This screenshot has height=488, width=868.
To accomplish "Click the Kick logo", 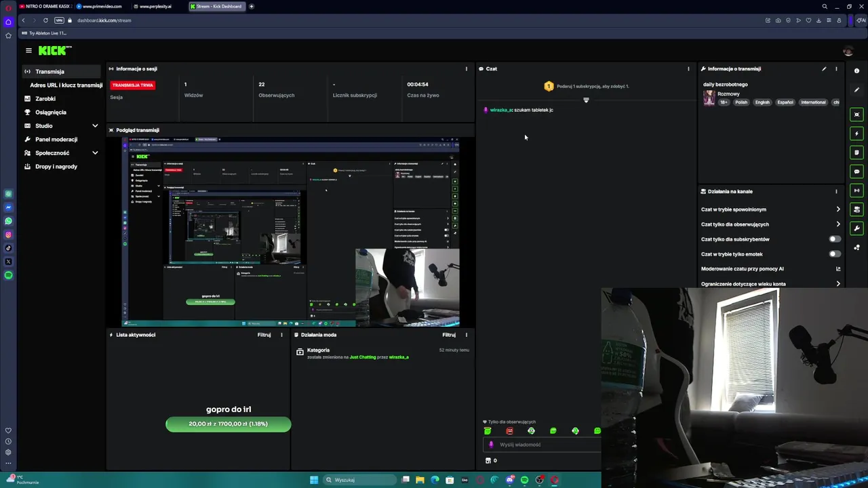I will [x=55, y=51].
